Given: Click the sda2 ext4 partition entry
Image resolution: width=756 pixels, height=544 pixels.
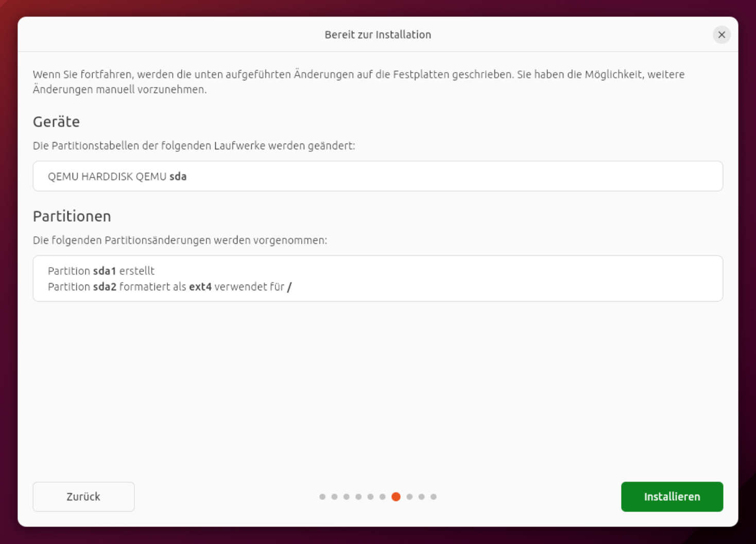Looking at the screenshot, I should click(169, 287).
